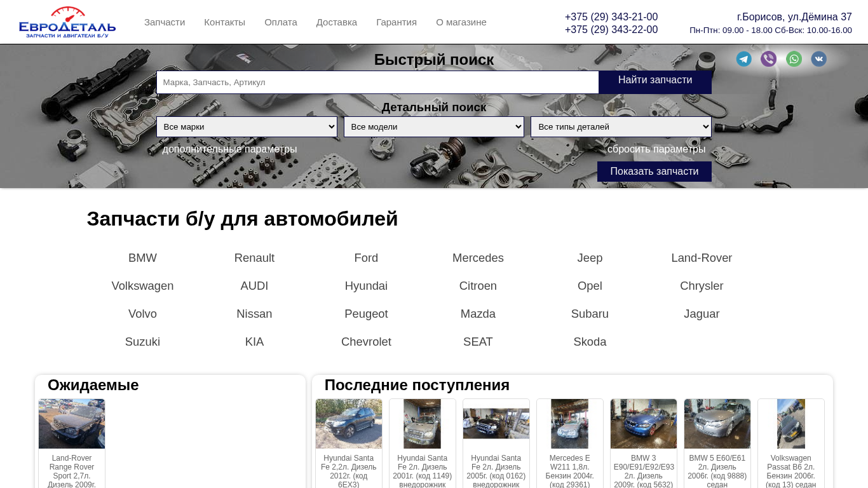868x488 pixels.
Task: Open the О магазине menu item
Action: point(461,22)
